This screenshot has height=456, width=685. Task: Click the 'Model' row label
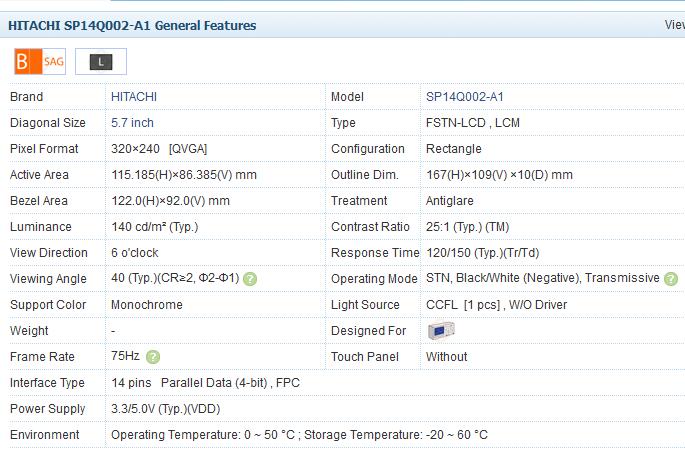point(347,97)
